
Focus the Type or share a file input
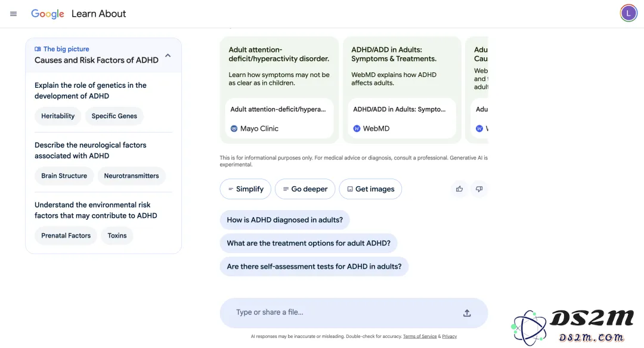click(354, 313)
